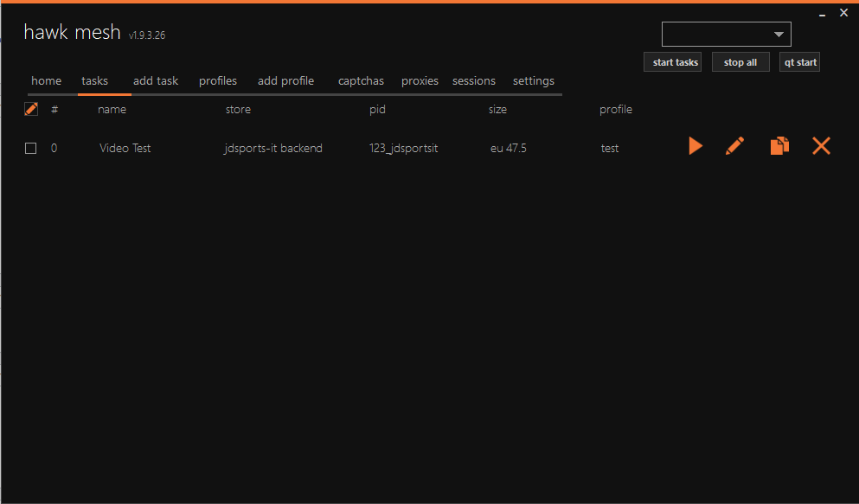
Task: Go to the settings tab
Action: coord(534,81)
